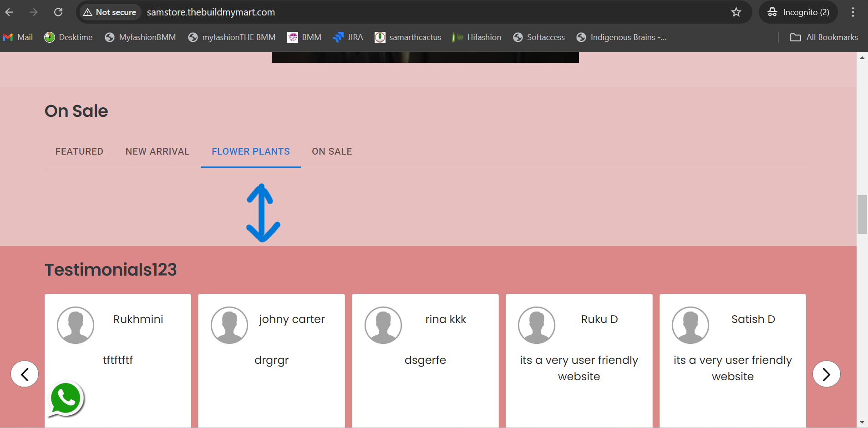The width and height of the screenshot is (868, 428).
Task: Click Satish D's user friendly website review
Action: pos(733,368)
